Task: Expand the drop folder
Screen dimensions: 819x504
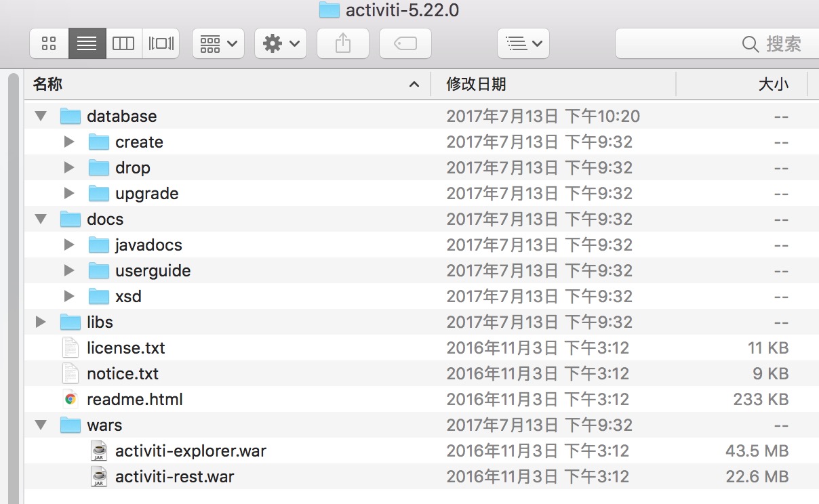Action: [x=68, y=168]
